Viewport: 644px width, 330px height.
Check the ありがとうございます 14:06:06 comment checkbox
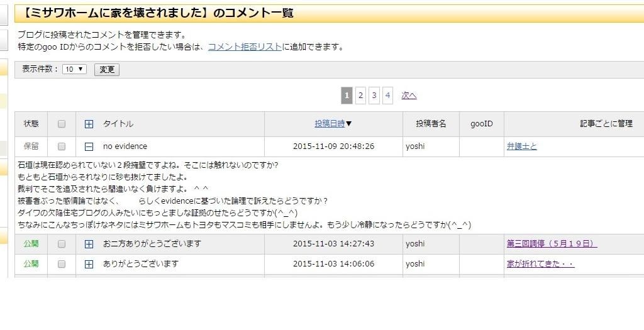62,264
